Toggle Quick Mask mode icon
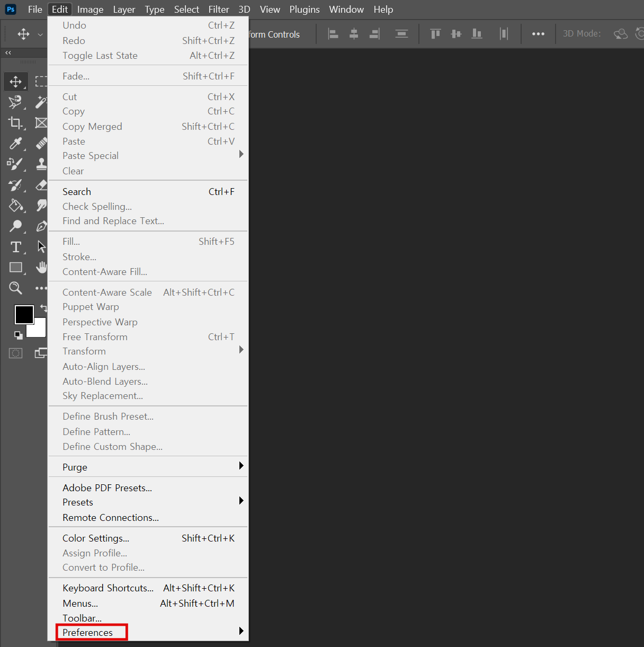 pos(16,353)
